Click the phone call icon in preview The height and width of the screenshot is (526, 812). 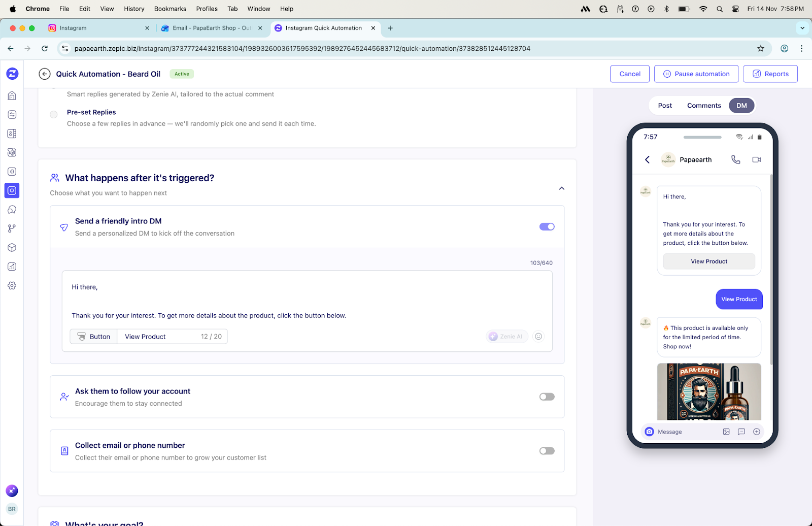click(735, 159)
